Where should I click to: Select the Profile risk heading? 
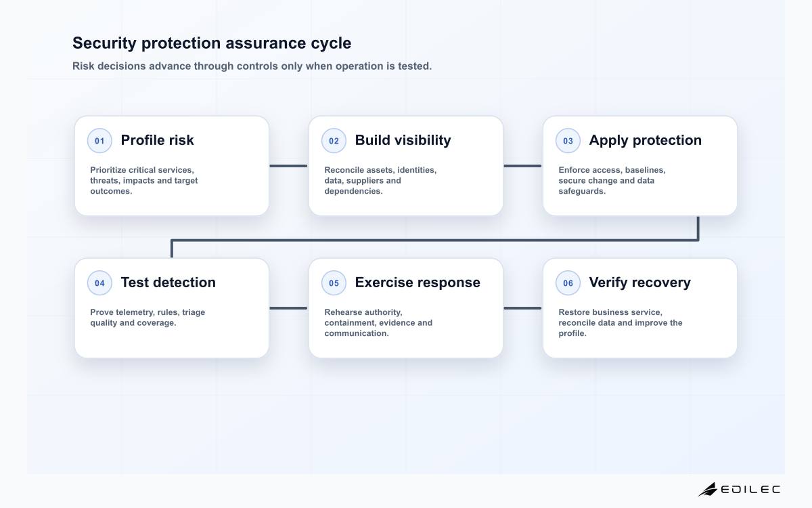pyautogui.click(x=157, y=140)
